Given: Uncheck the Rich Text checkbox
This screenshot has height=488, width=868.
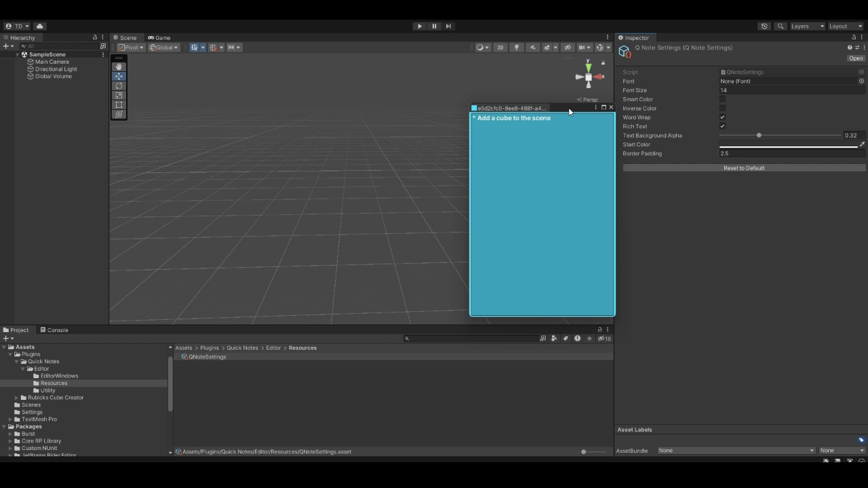Looking at the screenshot, I should [x=722, y=126].
